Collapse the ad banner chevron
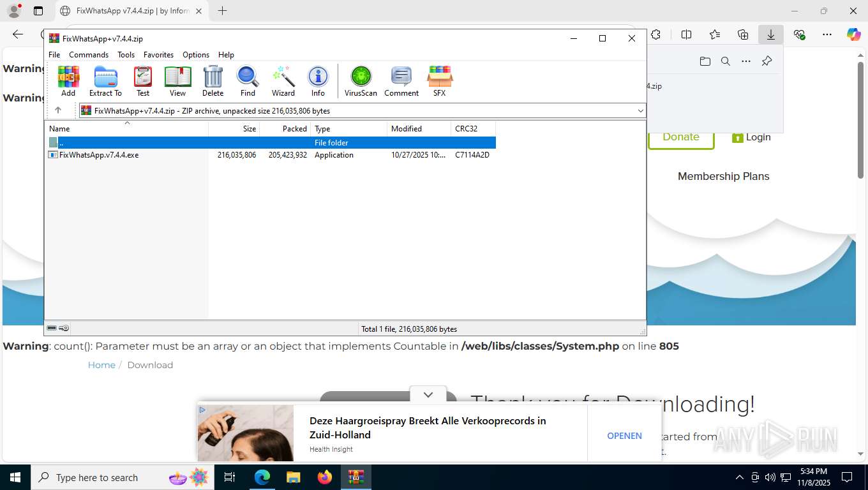This screenshot has width=868, height=490. coord(428,395)
